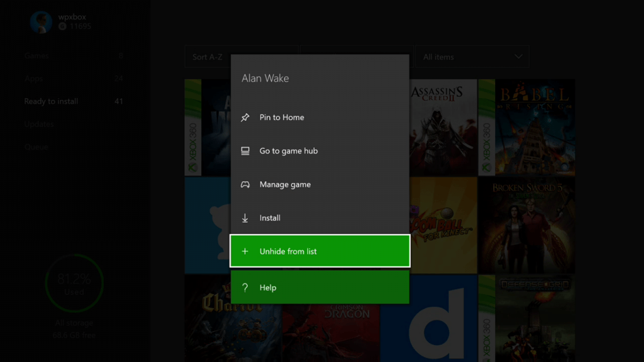Click the hub icon beside Go to game hub
Screen dimensions: 644x362
[x=245, y=151]
